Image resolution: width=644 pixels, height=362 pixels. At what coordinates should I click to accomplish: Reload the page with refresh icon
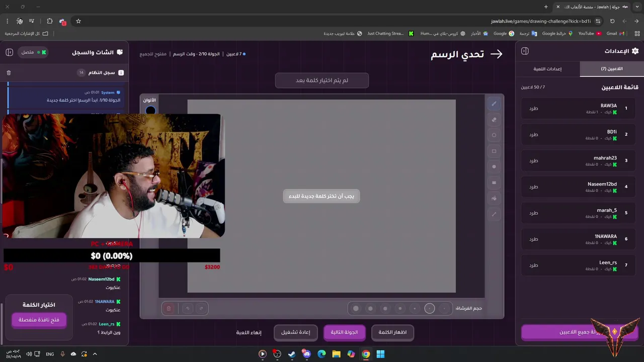coord(612,21)
